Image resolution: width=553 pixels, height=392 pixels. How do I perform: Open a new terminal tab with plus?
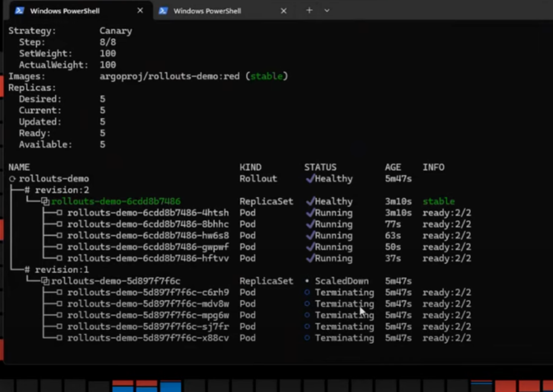[309, 11]
